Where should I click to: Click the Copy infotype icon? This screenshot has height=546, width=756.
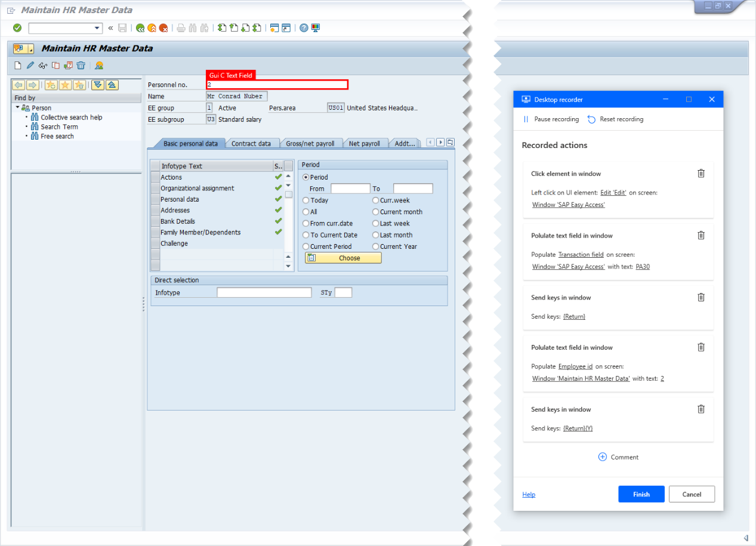point(55,66)
